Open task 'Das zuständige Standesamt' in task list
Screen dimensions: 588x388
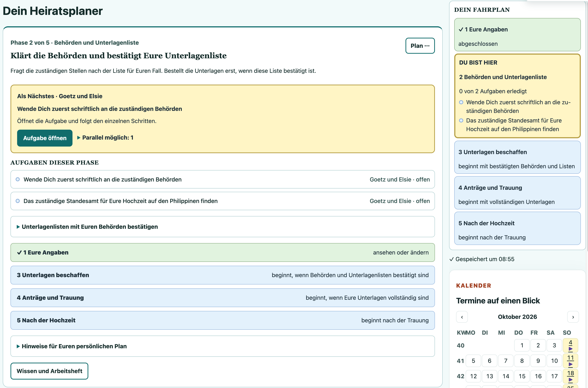[x=223, y=201]
